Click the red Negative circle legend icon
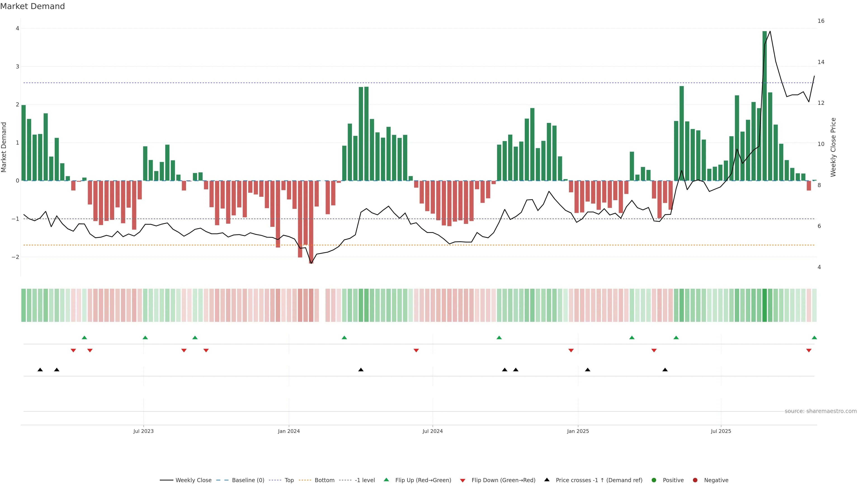 [x=695, y=480]
